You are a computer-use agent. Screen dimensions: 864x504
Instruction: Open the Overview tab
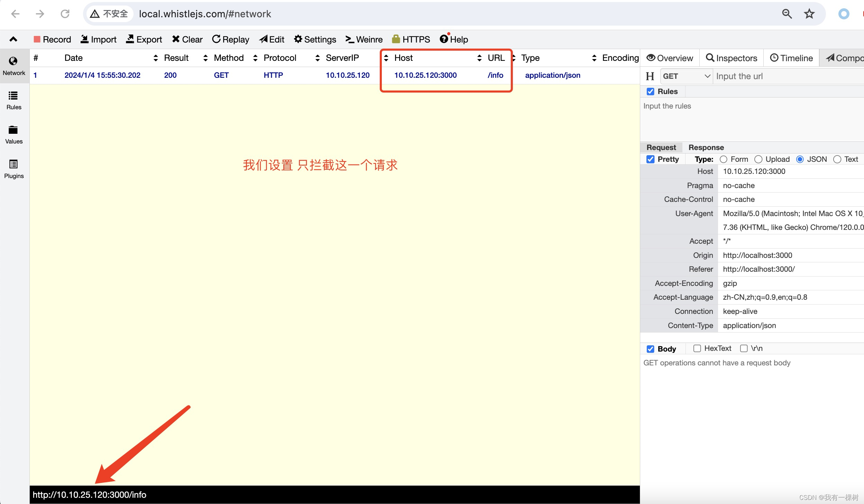[670, 58]
